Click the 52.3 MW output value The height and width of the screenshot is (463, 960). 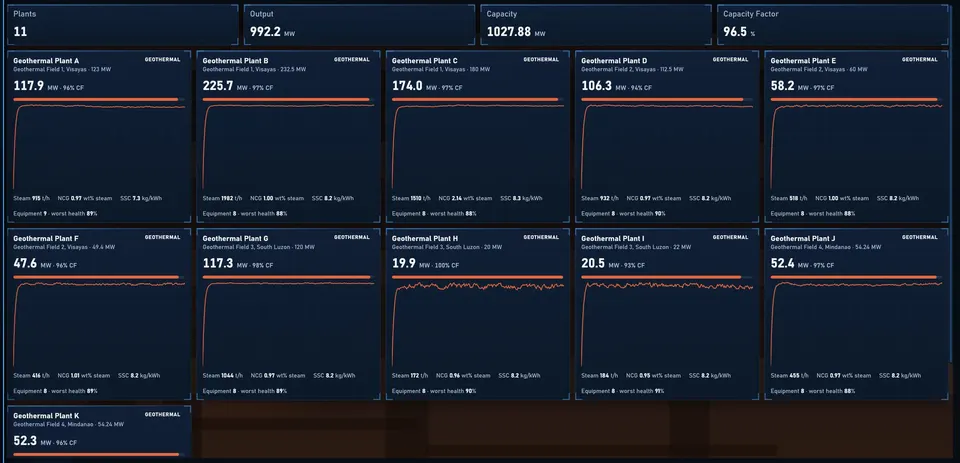tap(26, 442)
